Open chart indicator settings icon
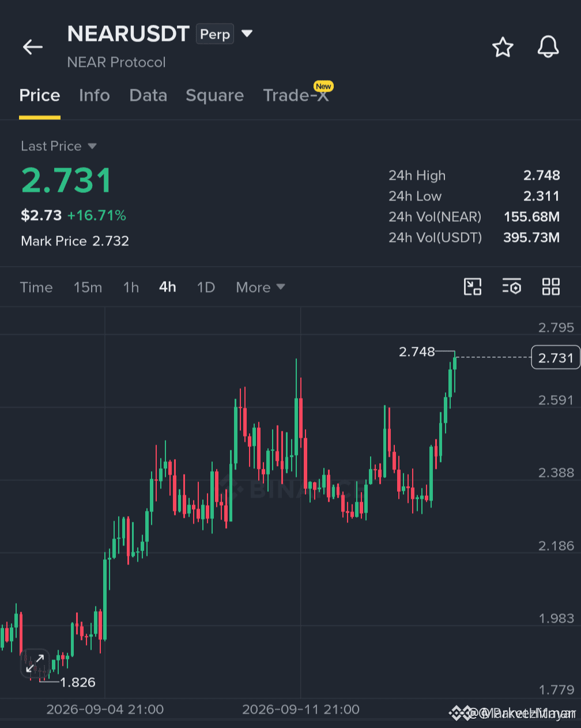The image size is (581, 728). tap(512, 287)
